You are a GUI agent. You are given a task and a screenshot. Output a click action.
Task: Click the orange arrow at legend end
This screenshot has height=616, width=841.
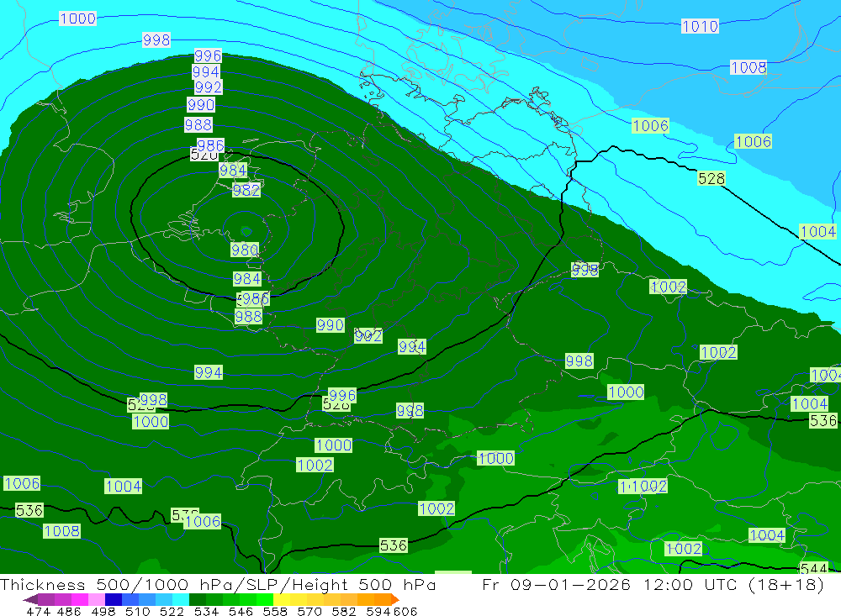tap(394, 599)
